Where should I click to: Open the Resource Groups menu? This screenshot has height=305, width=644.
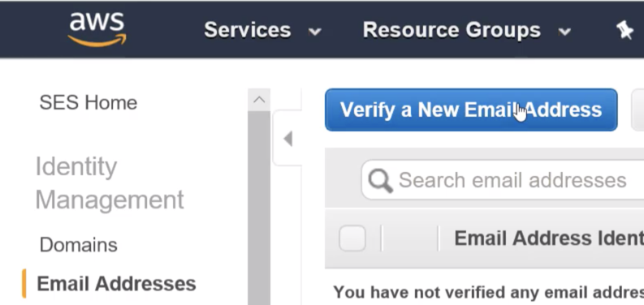point(452,30)
